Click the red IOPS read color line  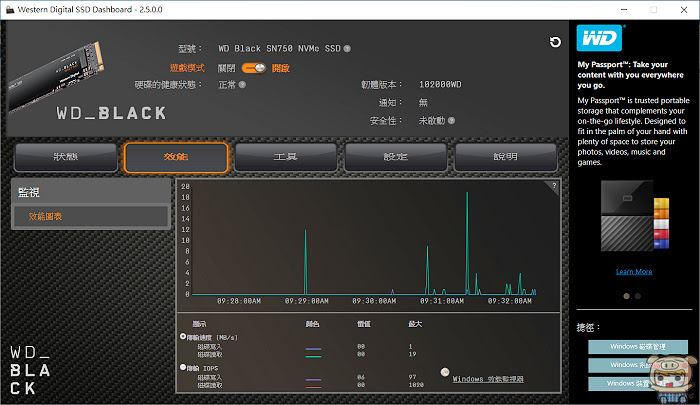[313, 387]
